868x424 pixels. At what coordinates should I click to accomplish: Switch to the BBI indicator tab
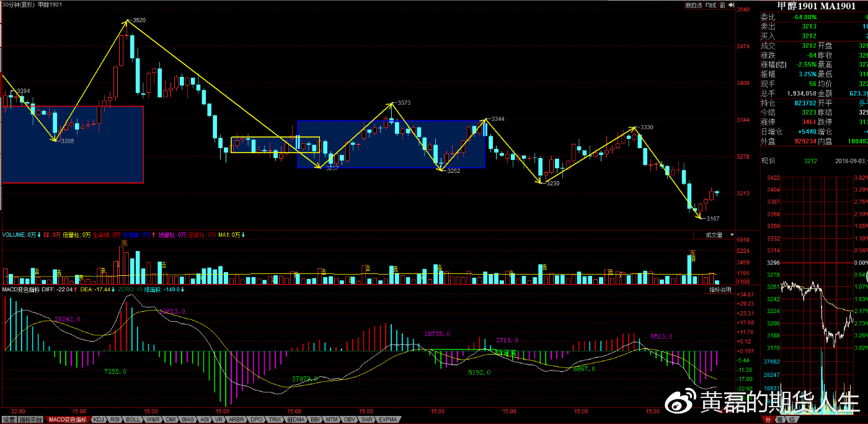pyautogui.click(x=315, y=420)
